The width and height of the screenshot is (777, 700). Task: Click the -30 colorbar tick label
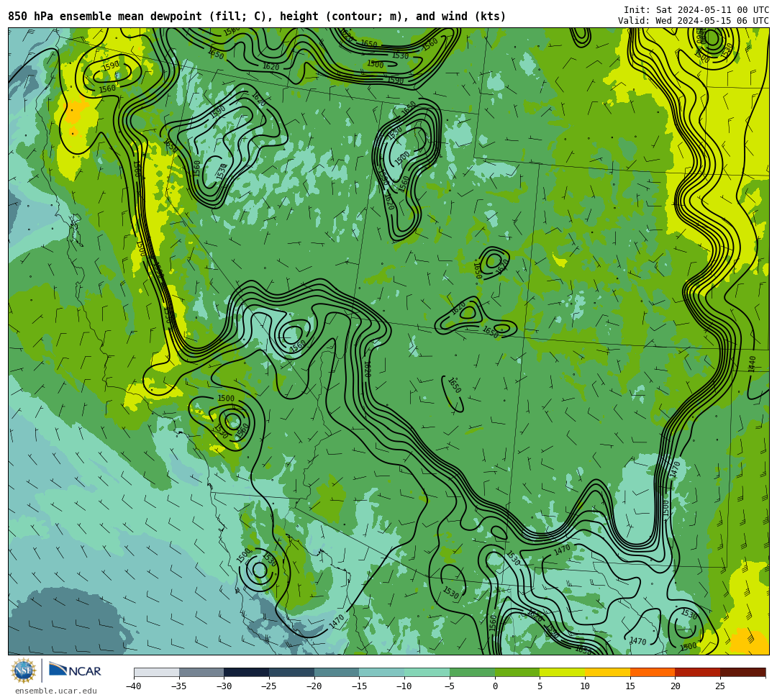pos(224,686)
